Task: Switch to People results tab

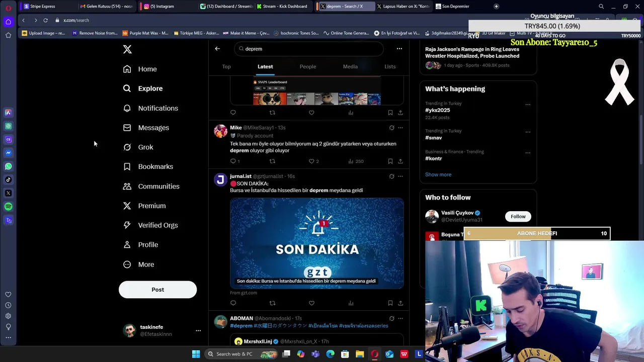Action: click(x=308, y=66)
